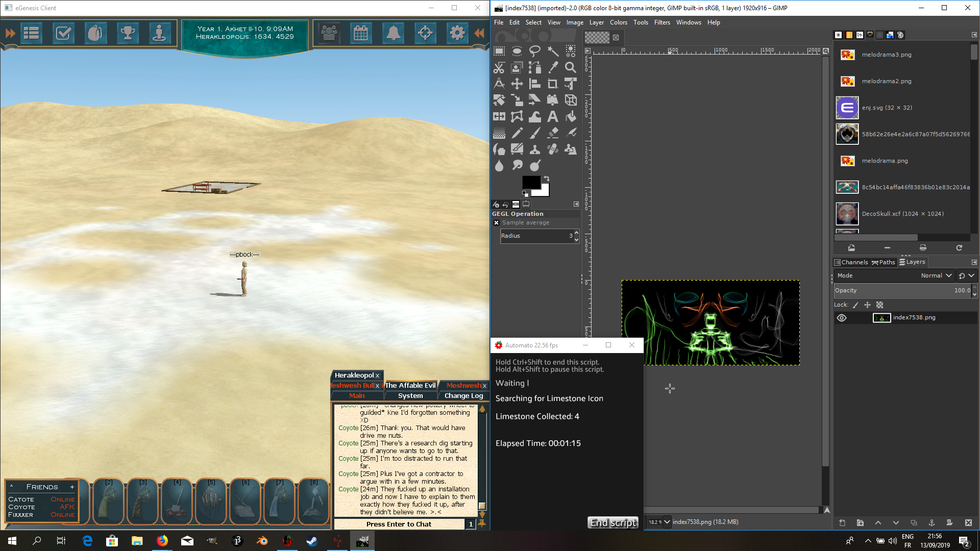Select the Paintbrush tool
This screenshot has height=551, width=980.
(x=534, y=133)
